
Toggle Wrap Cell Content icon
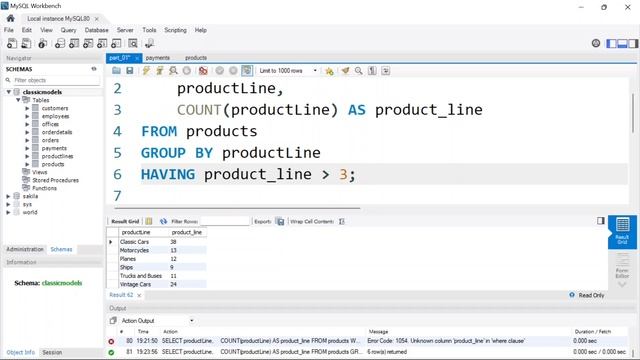[x=342, y=221]
